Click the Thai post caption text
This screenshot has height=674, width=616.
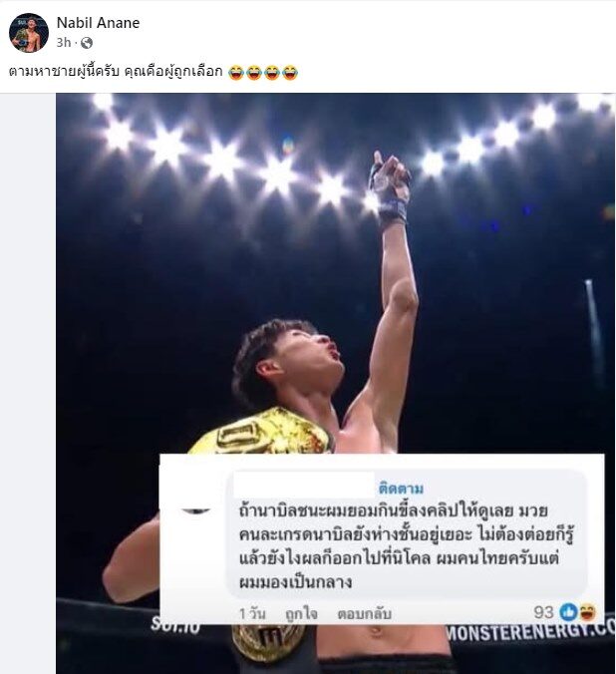coord(116,72)
